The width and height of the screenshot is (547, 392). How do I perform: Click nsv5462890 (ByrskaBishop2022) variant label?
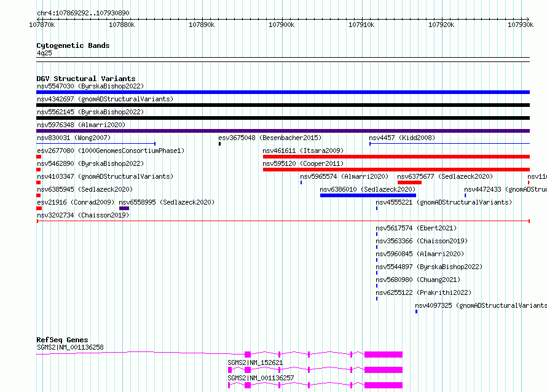tap(90, 163)
